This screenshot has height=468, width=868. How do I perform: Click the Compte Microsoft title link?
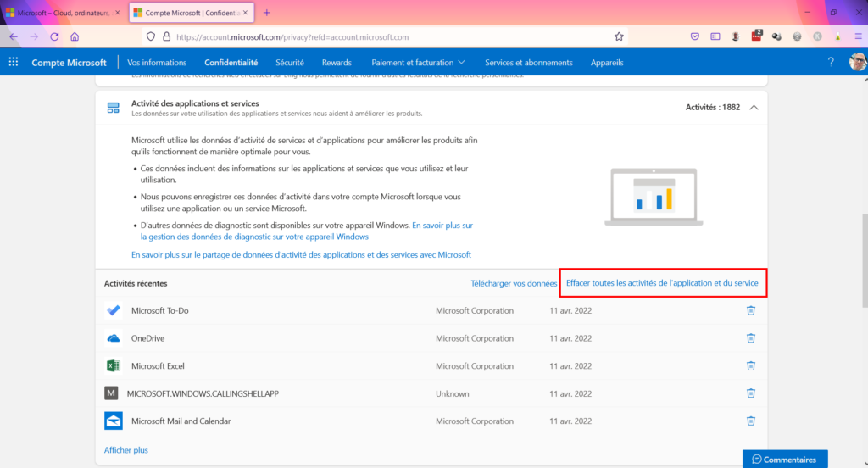pos(69,63)
